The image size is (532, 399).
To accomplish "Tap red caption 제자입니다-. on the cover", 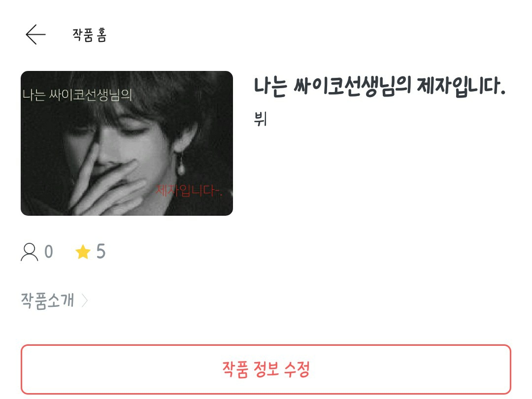I will (189, 191).
